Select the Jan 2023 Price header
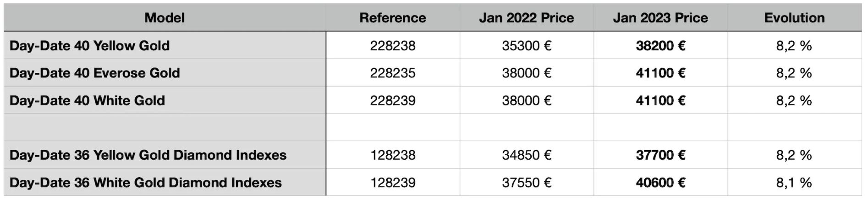The height and width of the screenshot is (201, 868). coord(660,18)
